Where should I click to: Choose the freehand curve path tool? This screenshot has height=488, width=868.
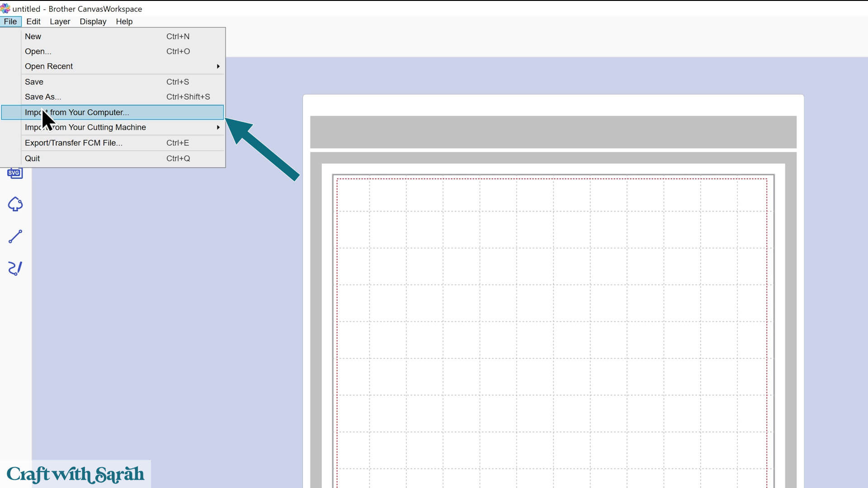[15, 268]
